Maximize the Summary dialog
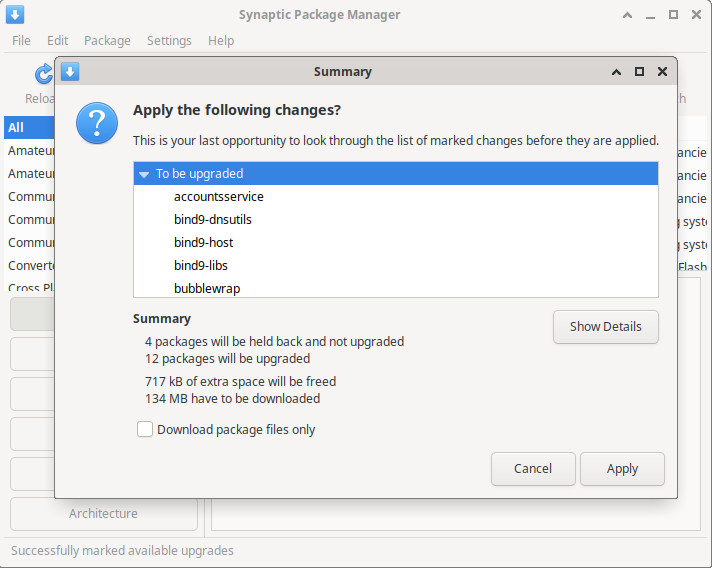 click(639, 71)
